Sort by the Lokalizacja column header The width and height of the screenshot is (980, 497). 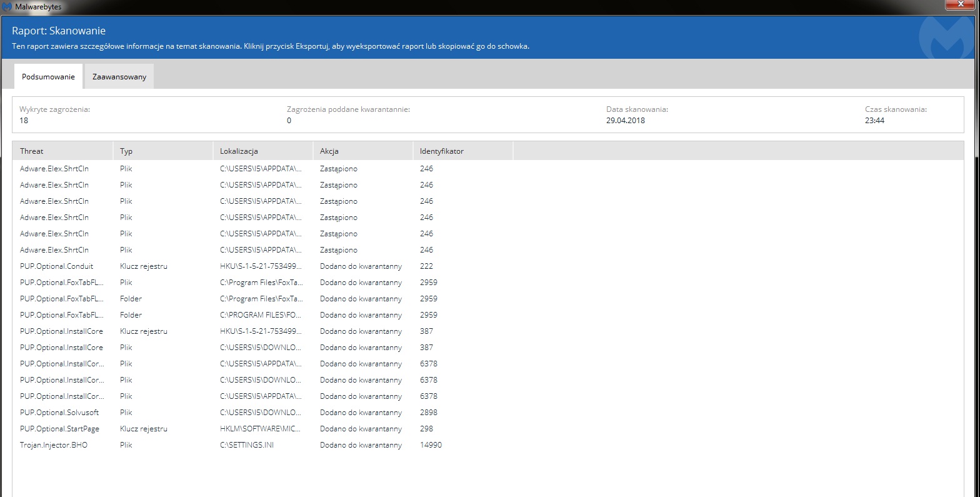(262, 151)
